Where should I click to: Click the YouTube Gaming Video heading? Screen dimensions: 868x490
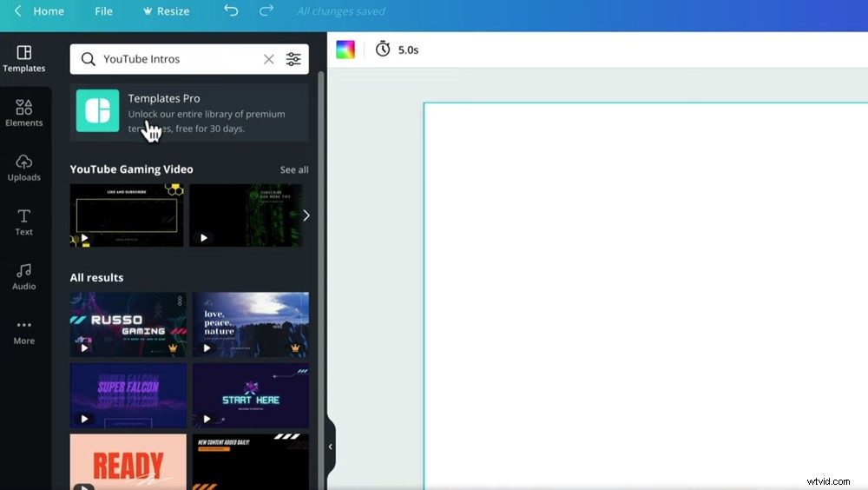click(131, 169)
